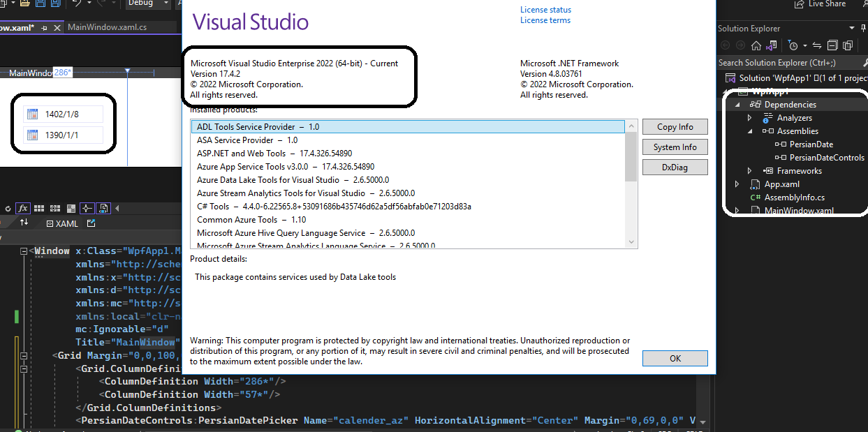The height and width of the screenshot is (432, 868).
Task: Open the License status link
Action: pos(545,10)
